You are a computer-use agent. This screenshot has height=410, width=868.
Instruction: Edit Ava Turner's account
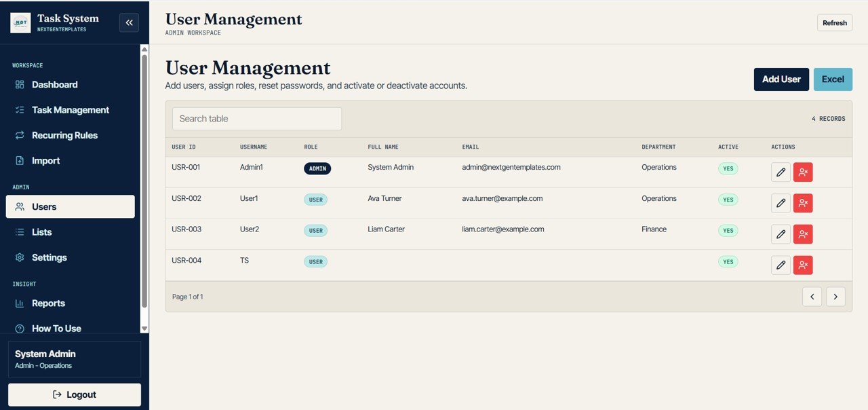click(781, 203)
